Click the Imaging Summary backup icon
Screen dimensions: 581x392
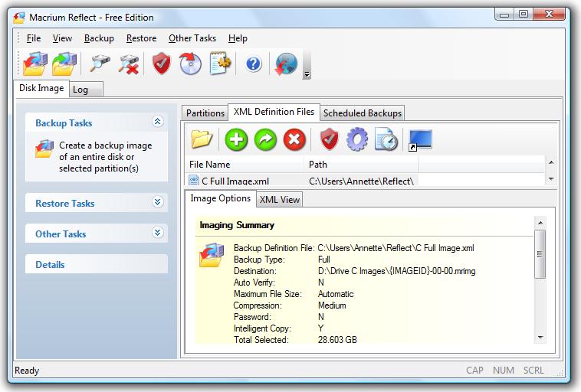[x=212, y=255]
